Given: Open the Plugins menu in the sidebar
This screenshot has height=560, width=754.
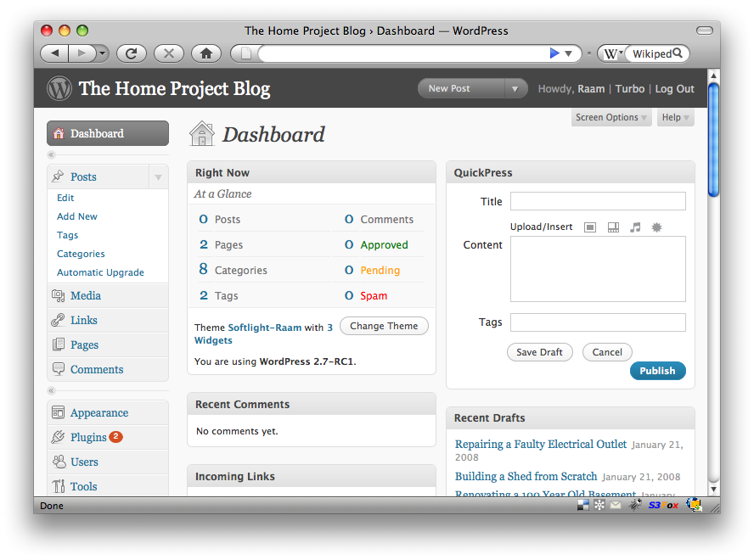Looking at the screenshot, I should click(x=88, y=438).
